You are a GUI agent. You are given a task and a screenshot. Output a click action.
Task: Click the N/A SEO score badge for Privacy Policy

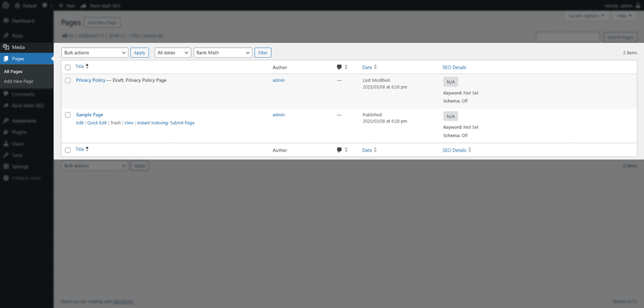[x=450, y=82]
